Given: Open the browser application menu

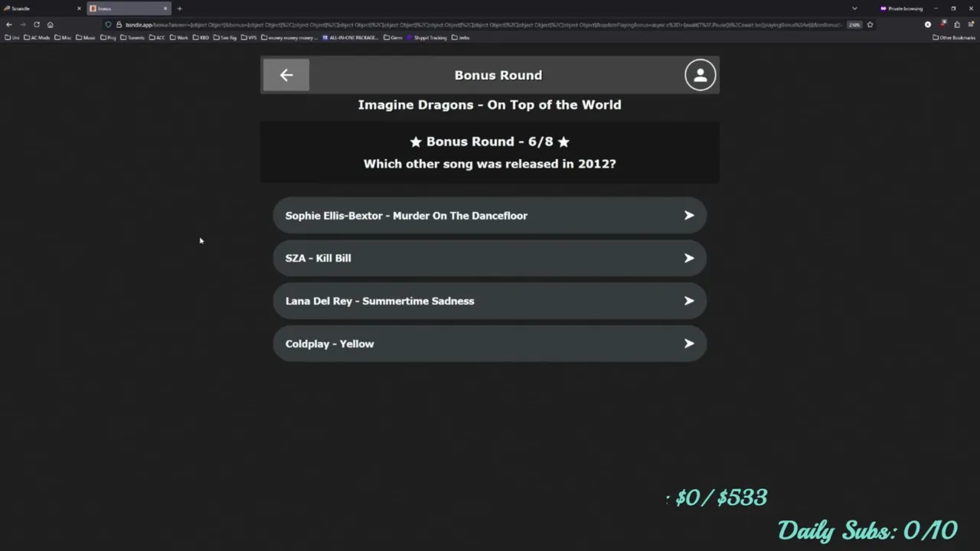Looking at the screenshot, I should click(x=970, y=24).
